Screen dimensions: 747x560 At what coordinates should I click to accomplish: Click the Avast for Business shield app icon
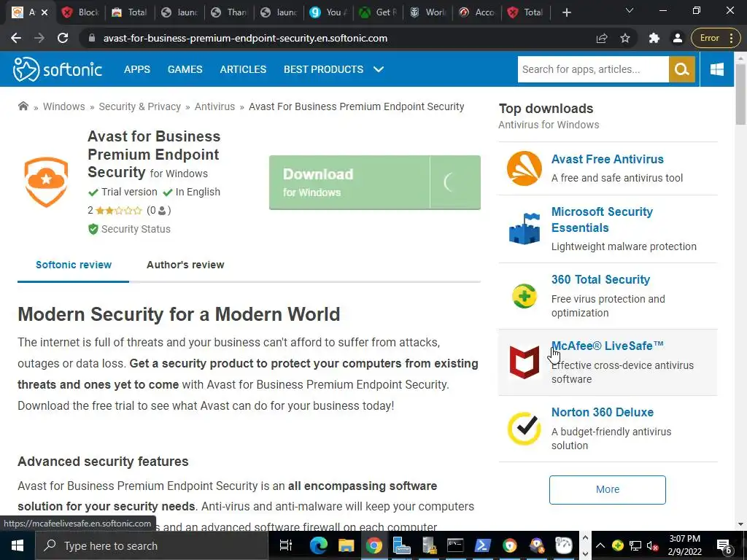(46, 182)
